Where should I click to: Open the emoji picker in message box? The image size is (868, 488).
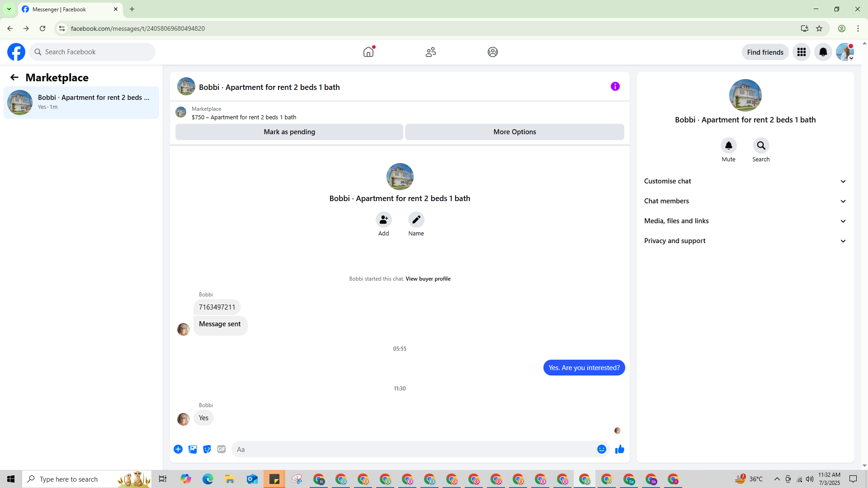(601, 449)
